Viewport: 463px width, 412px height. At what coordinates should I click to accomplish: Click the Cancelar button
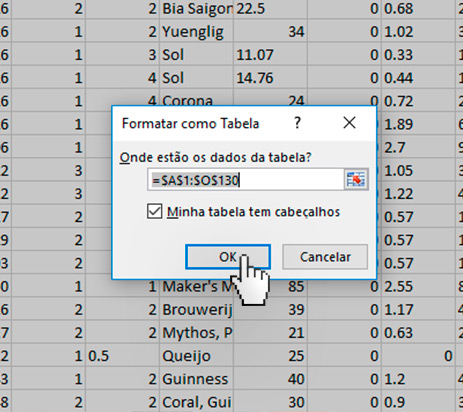pyautogui.click(x=325, y=257)
